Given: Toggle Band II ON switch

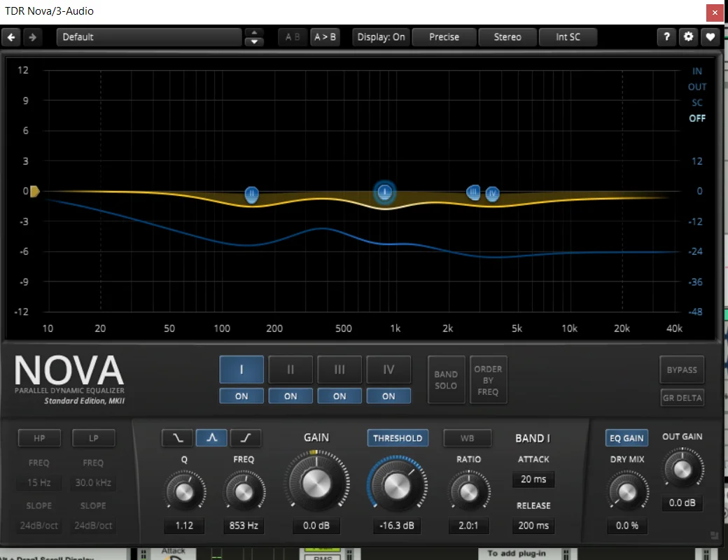Looking at the screenshot, I should 290,396.
